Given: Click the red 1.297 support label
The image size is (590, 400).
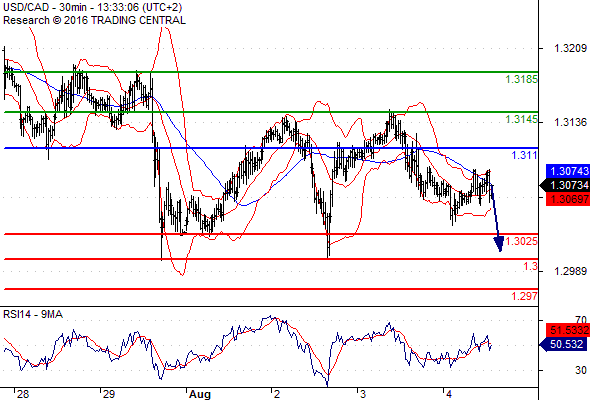Looking at the screenshot, I should (525, 296).
